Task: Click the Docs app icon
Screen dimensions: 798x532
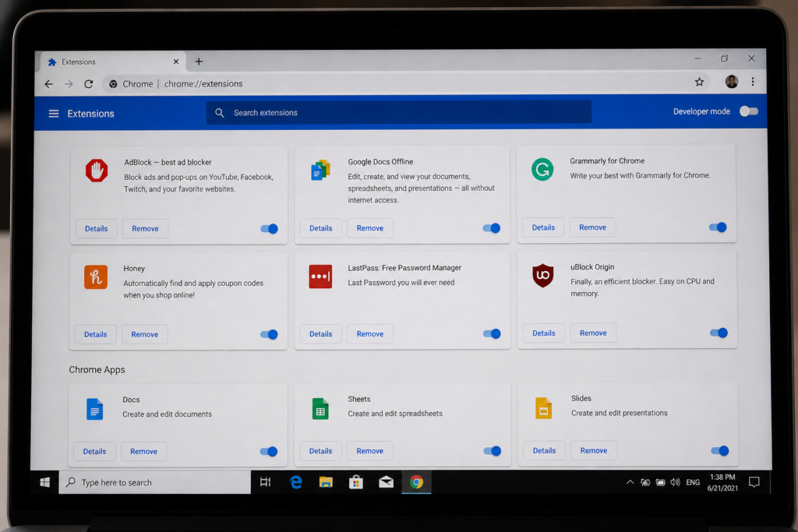Action: coord(94,409)
